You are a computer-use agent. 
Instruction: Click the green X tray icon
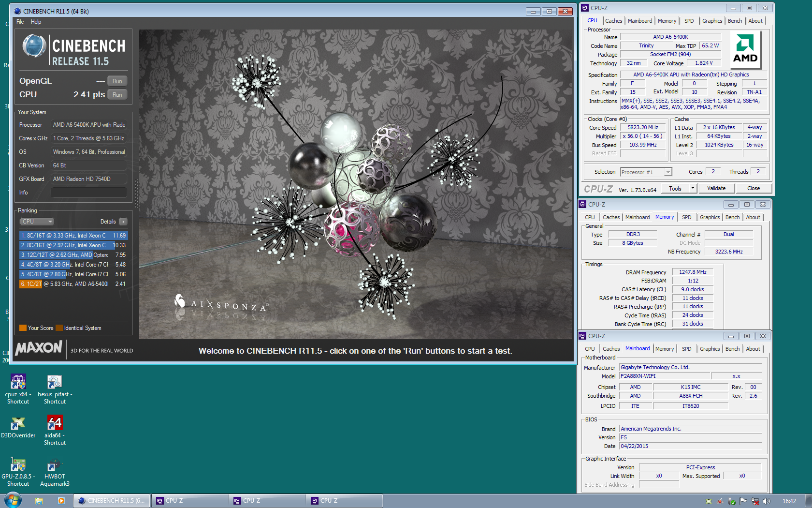click(x=709, y=501)
